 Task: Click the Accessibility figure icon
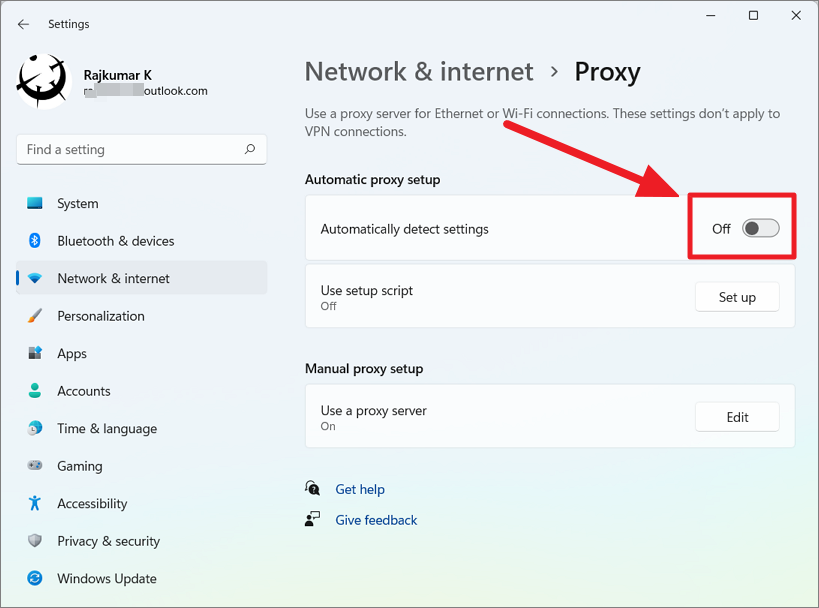tap(34, 503)
